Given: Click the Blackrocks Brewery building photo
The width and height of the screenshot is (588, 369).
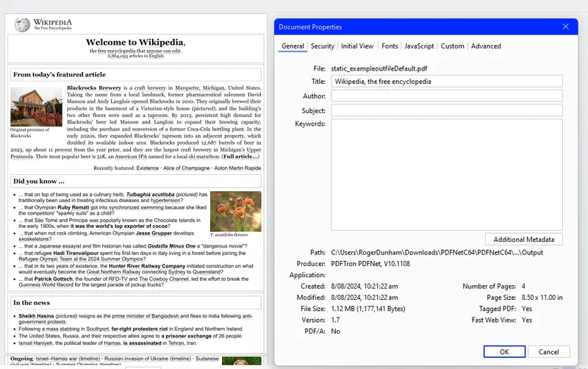Looking at the screenshot, I should tap(36, 107).
